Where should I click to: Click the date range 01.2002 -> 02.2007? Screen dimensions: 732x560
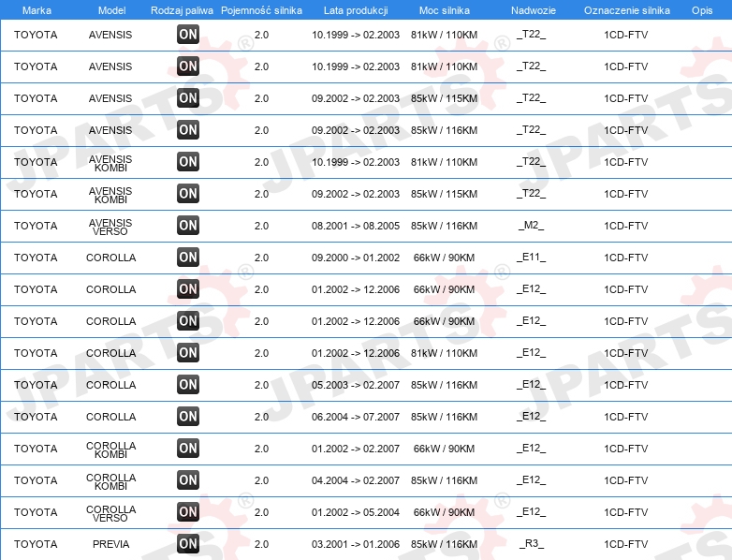[356, 449]
